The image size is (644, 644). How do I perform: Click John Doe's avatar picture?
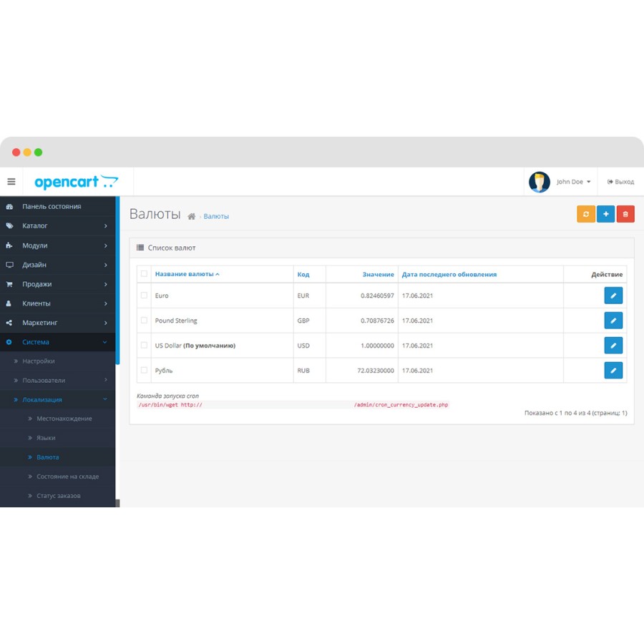(540, 182)
